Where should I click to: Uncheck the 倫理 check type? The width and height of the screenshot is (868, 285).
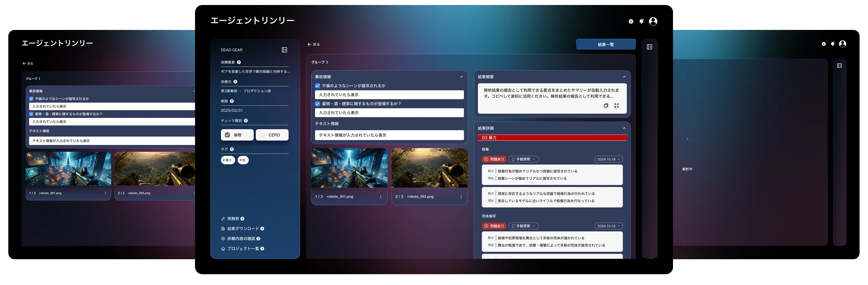pos(228,135)
